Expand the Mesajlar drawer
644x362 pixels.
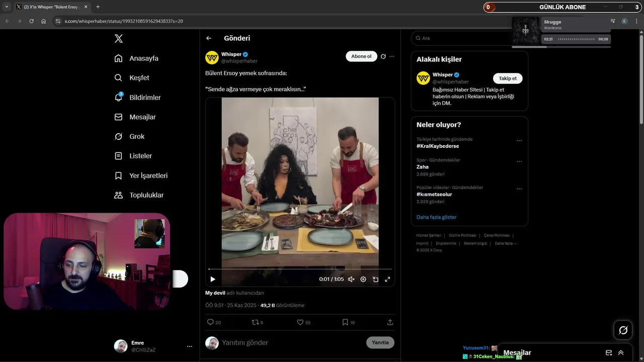[621, 353]
